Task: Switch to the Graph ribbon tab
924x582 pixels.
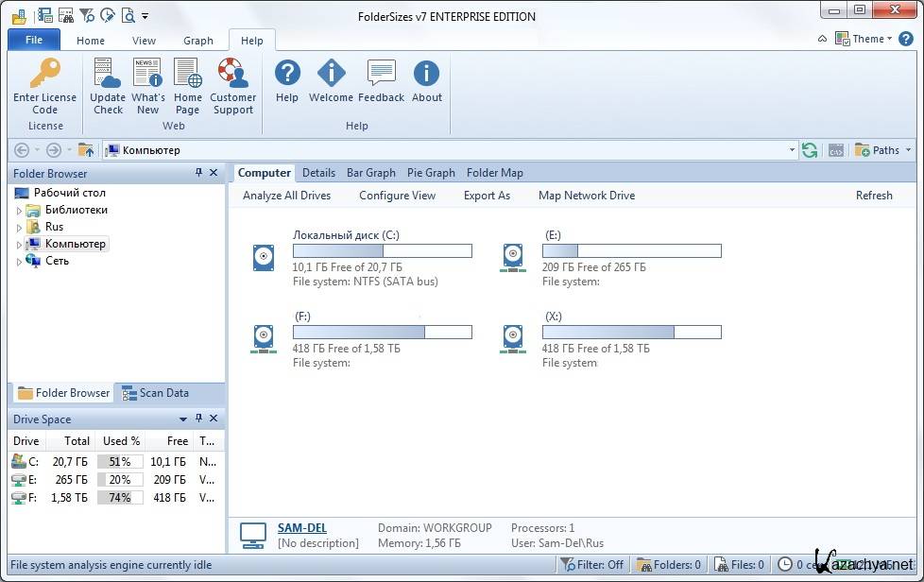Action: pos(197,41)
